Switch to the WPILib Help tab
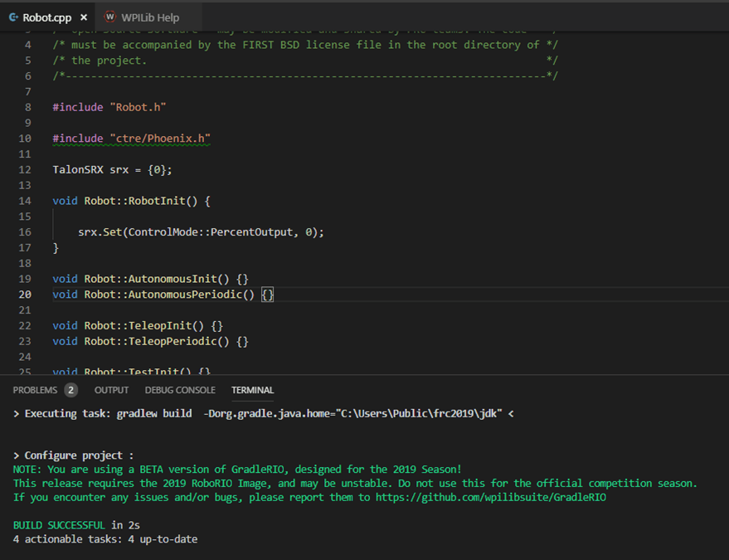 [150, 17]
